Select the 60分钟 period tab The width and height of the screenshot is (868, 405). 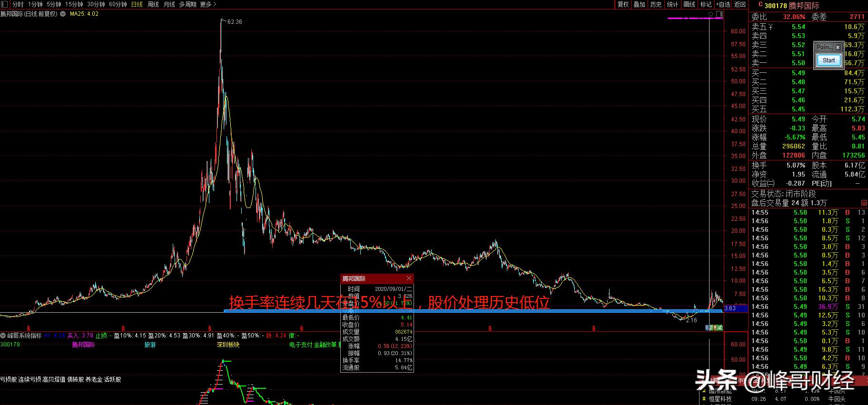tap(118, 4)
